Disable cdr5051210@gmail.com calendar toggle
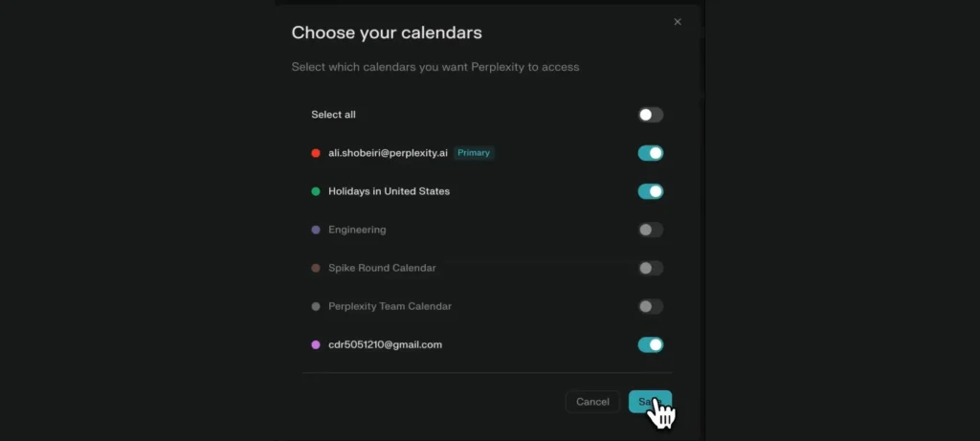The width and height of the screenshot is (980, 441). pyautogui.click(x=651, y=344)
